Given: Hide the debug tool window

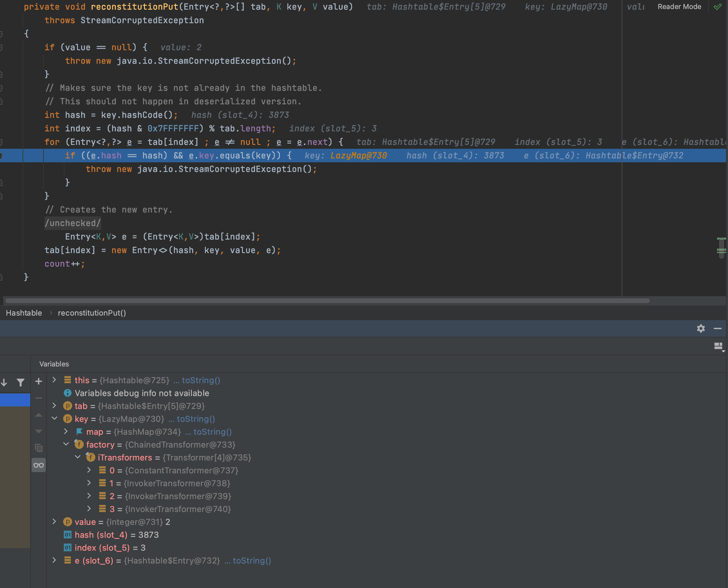Looking at the screenshot, I should tap(717, 328).
